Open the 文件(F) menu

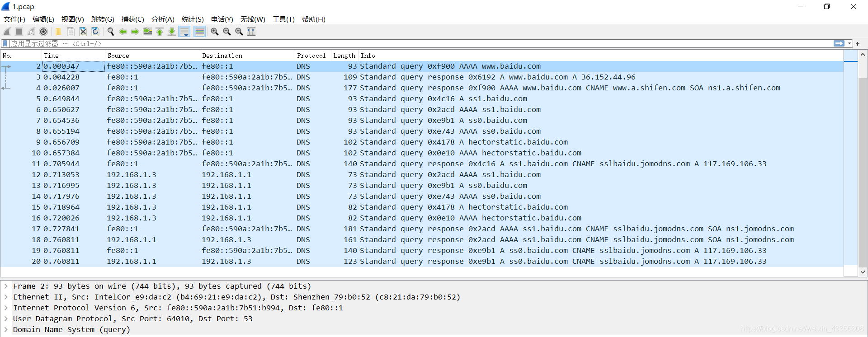14,19
